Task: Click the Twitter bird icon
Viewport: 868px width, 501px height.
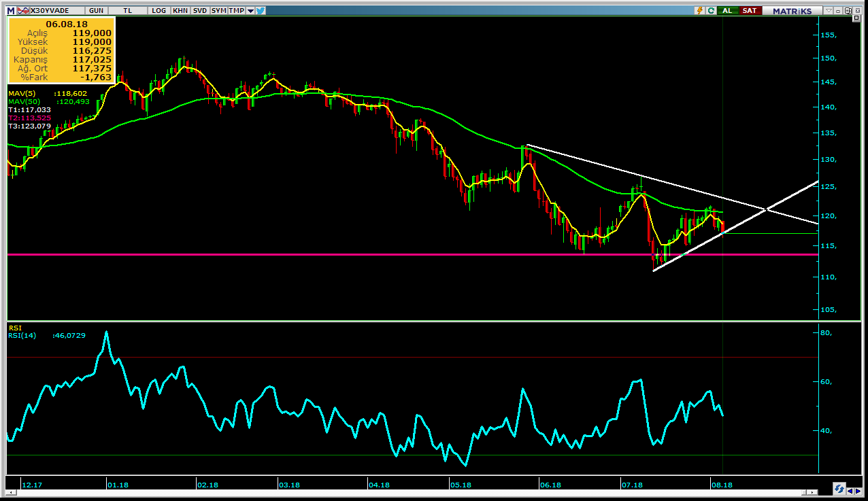Action: point(261,10)
